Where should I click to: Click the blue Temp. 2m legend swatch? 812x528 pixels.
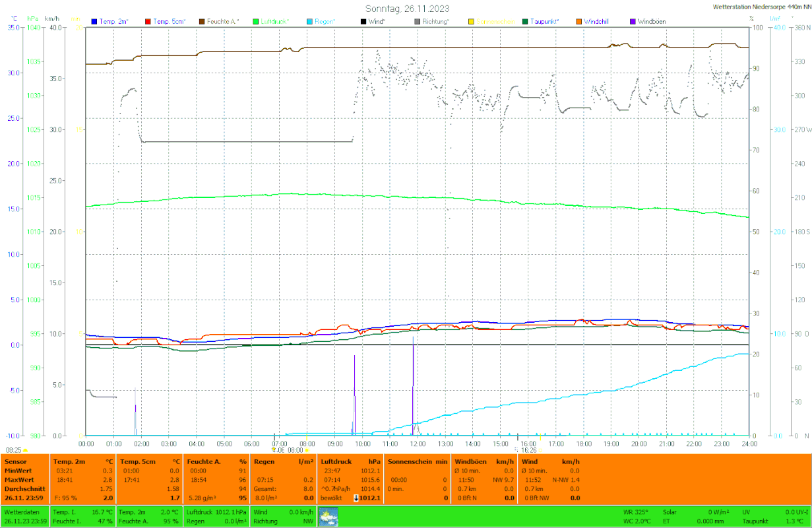[x=94, y=22]
